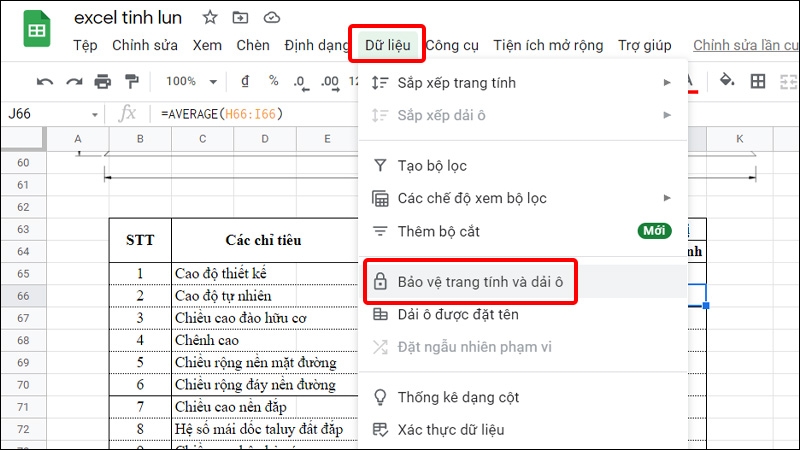Click the print icon
Screen dimensions: 800x450
(103, 81)
